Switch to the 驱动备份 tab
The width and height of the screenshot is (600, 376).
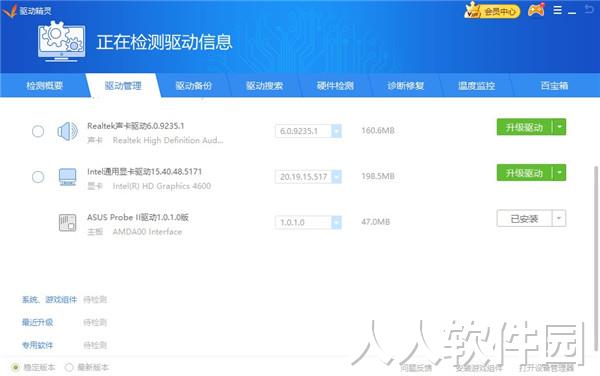tap(194, 86)
